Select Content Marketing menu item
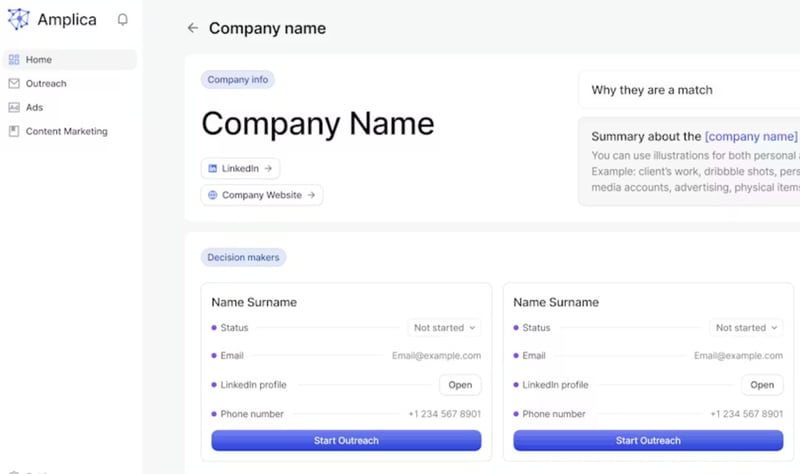The image size is (800, 474). pos(66,132)
